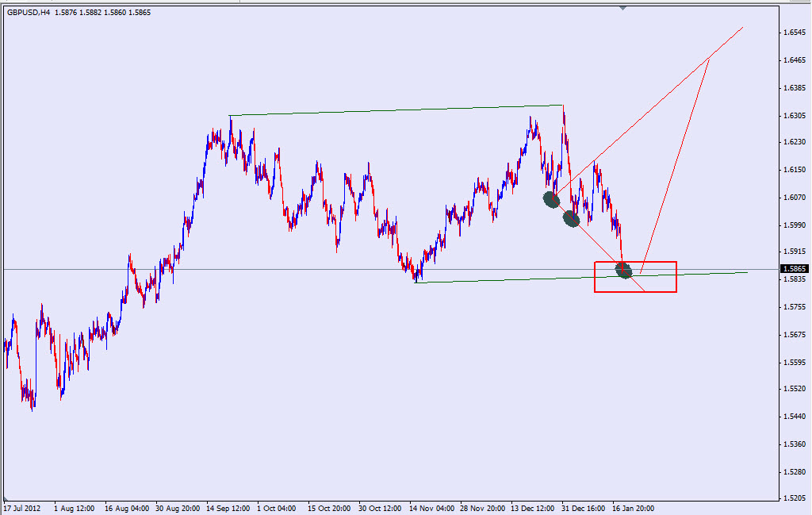This screenshot has width=812, height=515.
Task: Click the 28 Nov 20:00 time axis label
Action: click(x=483, y=509)
